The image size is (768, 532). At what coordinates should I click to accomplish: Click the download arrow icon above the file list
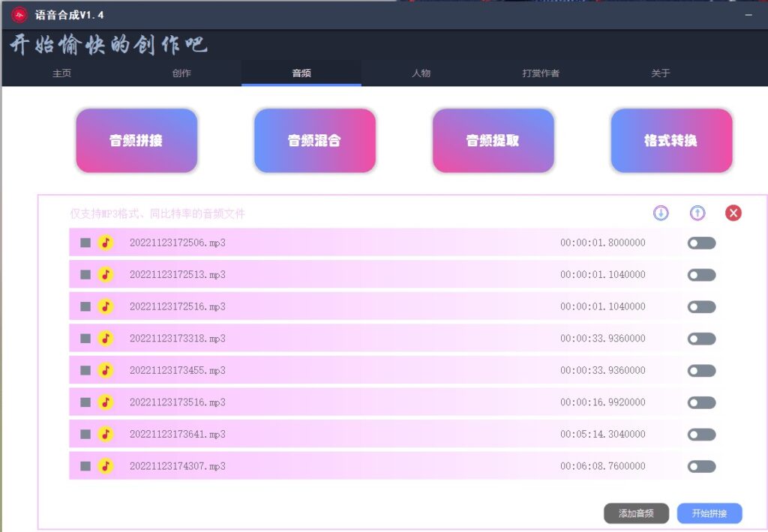660,214
